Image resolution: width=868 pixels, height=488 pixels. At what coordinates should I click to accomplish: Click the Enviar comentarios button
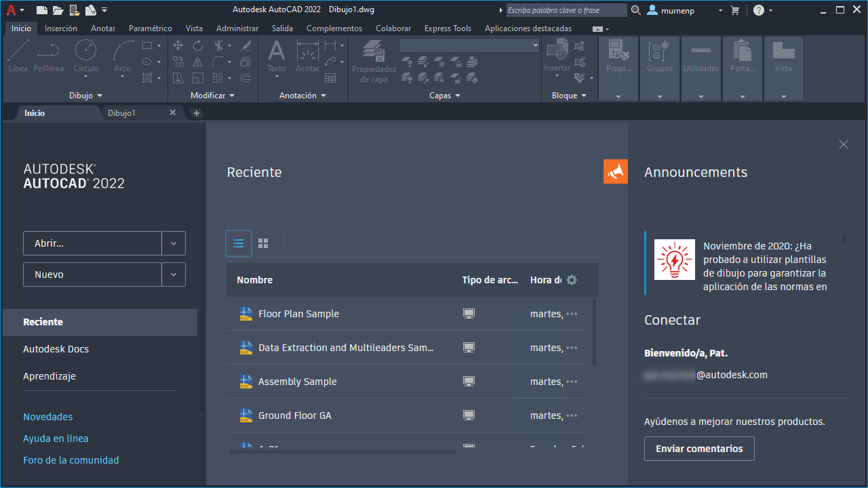coord(699,449)
